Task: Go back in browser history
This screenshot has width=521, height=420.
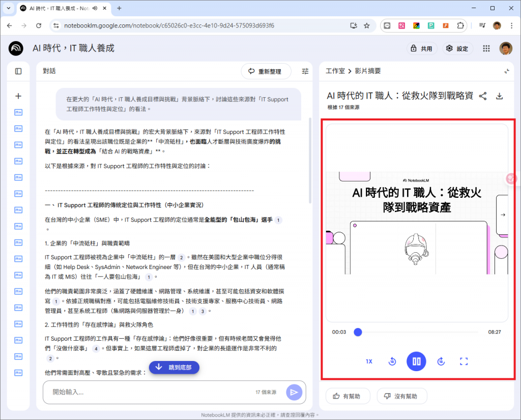Action: [x=9, y=25]
